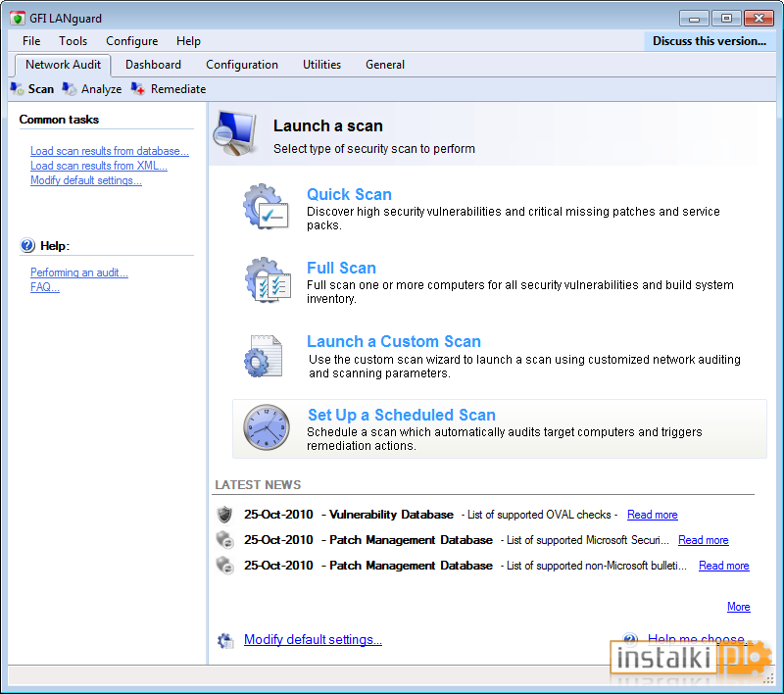Click the Vulnerability Database shield news icon
Viewport: 784px width, 694px height.
tap(225, 515)
